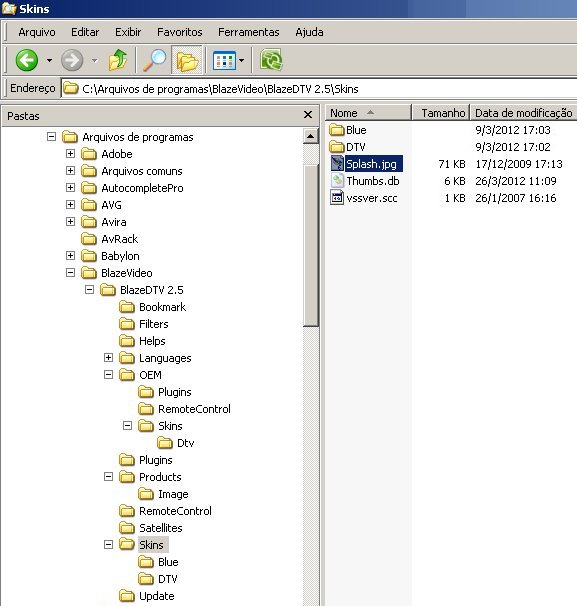Open Search with the magnifying glass icon
This screenshot has height=606, width=577.
click(x=154, y=60)
